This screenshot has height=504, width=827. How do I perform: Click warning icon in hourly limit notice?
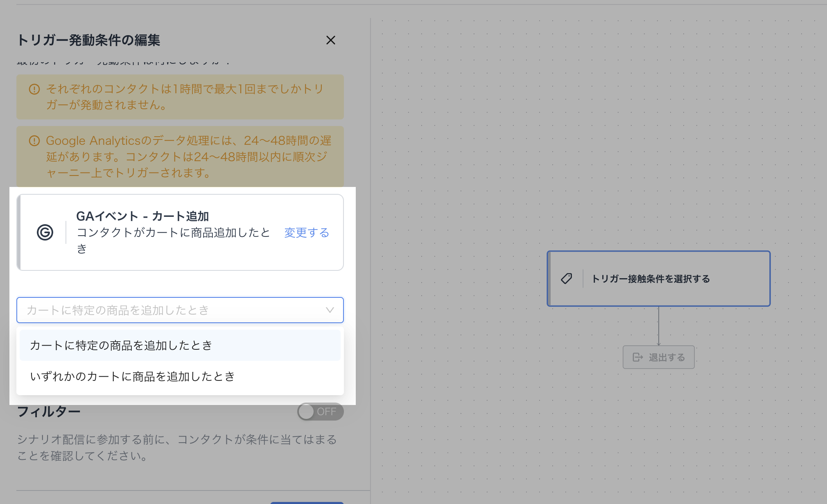point(34,89)
